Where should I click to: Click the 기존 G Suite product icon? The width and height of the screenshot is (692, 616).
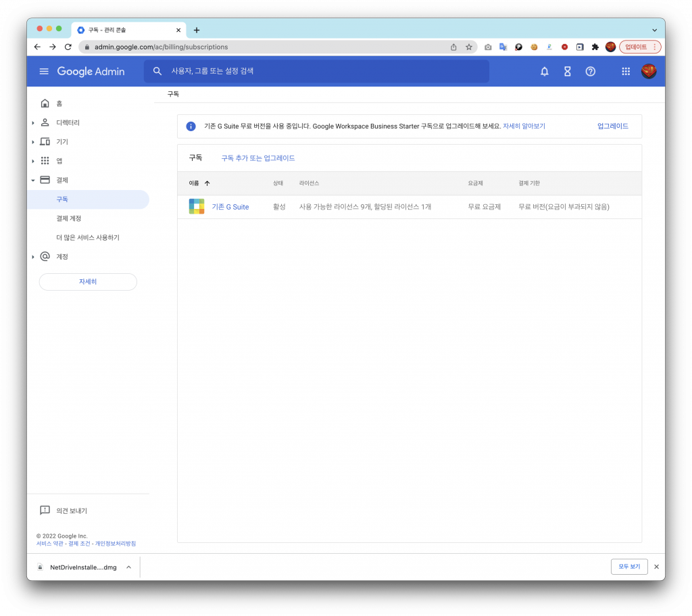[x=197, y=207]
